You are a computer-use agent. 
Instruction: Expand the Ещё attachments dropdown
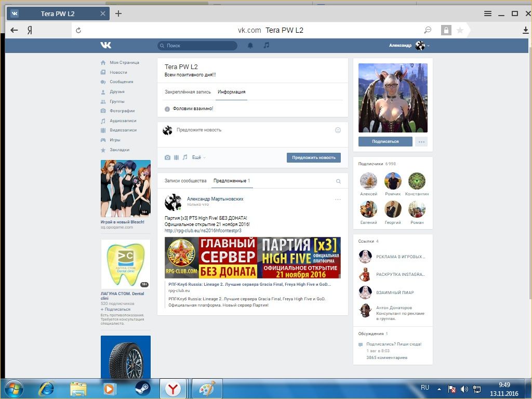point(199,157)
